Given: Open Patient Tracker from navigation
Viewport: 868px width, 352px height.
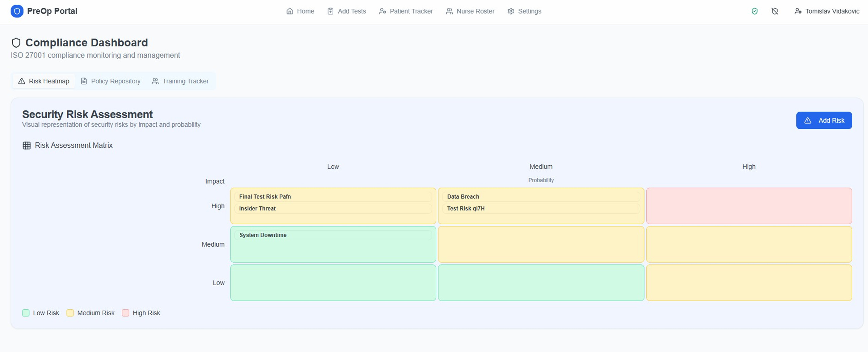Looking at the screenshot, I should pyautogui.click(x=406, y=11).
